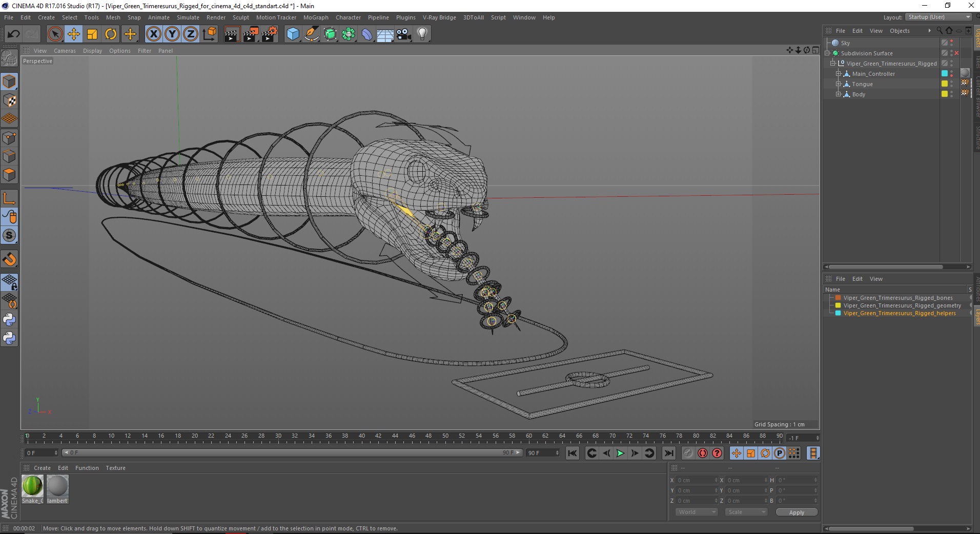This screenshot has height=534, width=980.
Task: Toggle Y axis lock
Action: (172, 34)
